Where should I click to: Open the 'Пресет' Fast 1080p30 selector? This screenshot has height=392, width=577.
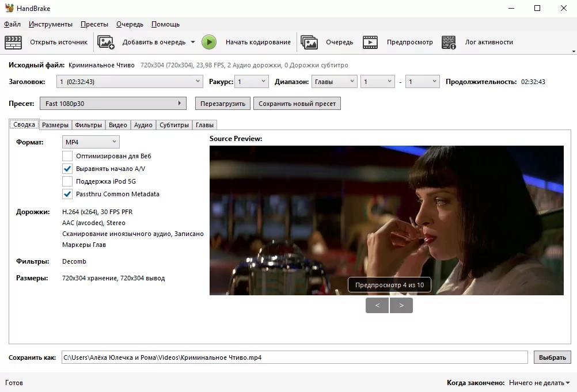click(x=113, y=104)
